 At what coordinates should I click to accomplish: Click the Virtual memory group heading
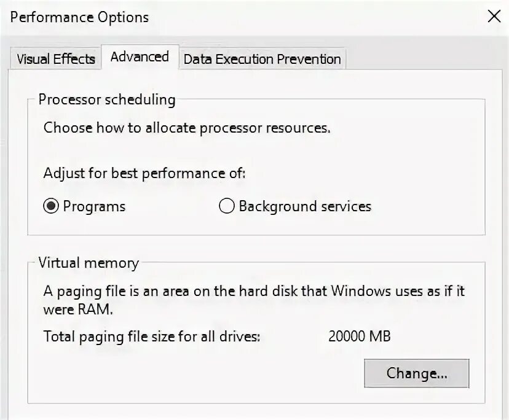pos(89,263)
